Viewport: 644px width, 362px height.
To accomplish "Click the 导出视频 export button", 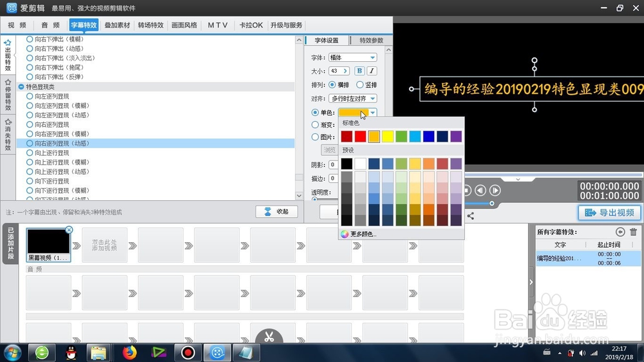I will tap(609, 213).
